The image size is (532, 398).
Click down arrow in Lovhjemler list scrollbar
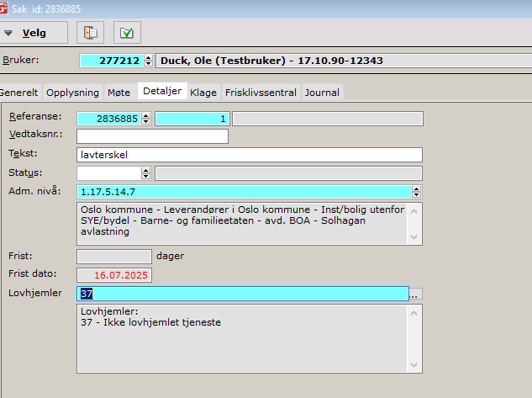click(414, 365)
